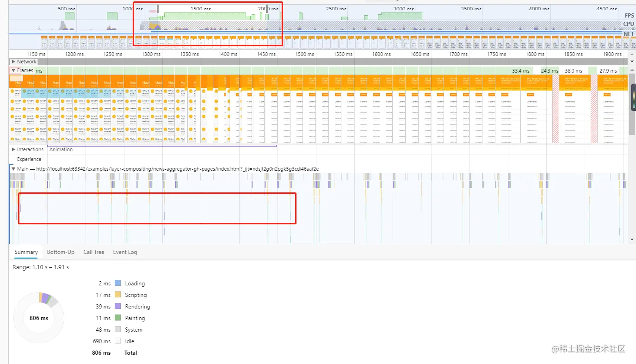Click the Idle legend label

pyautogui.click(x=130, y=341)
